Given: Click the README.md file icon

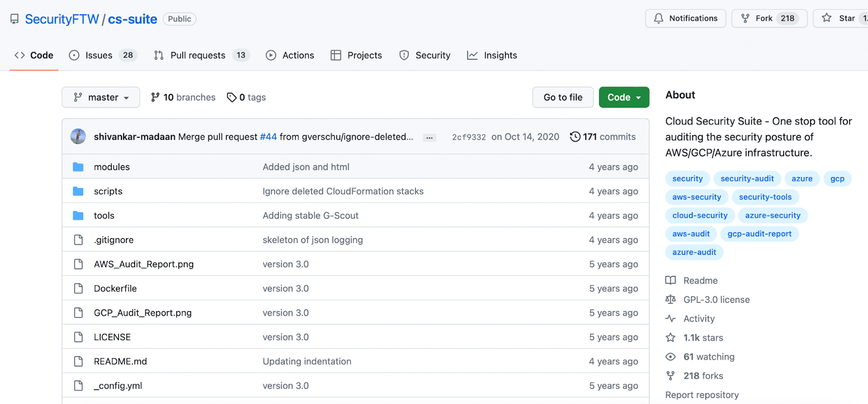Looking at the screenshot, I should click(78, 361).
